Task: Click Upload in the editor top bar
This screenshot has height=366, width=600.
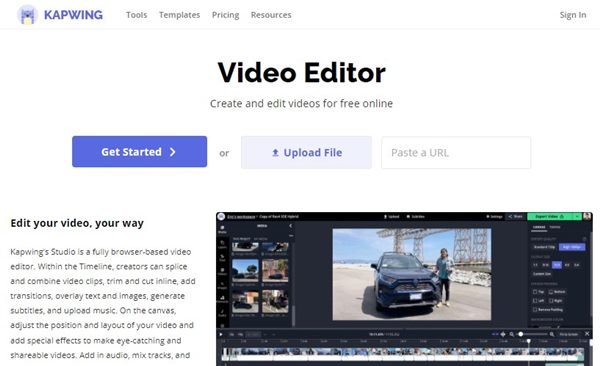Action: [392, 217]
